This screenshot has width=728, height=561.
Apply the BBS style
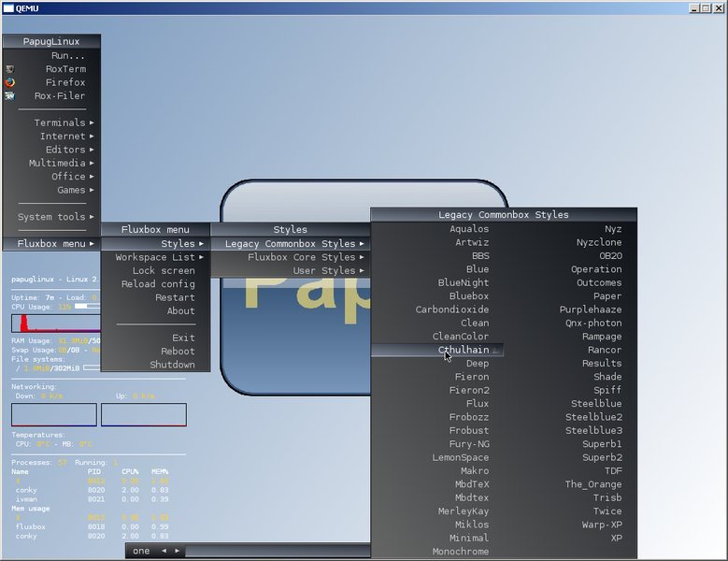tap(437, 256)
